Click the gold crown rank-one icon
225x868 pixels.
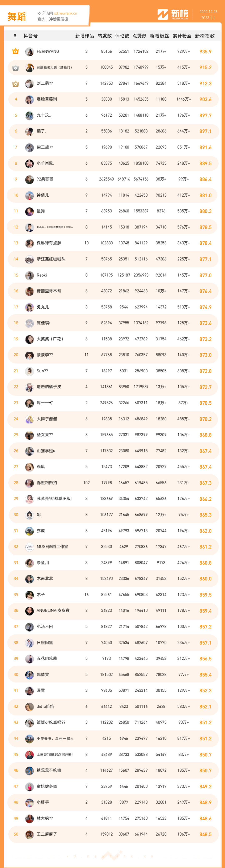click(15, 52)
